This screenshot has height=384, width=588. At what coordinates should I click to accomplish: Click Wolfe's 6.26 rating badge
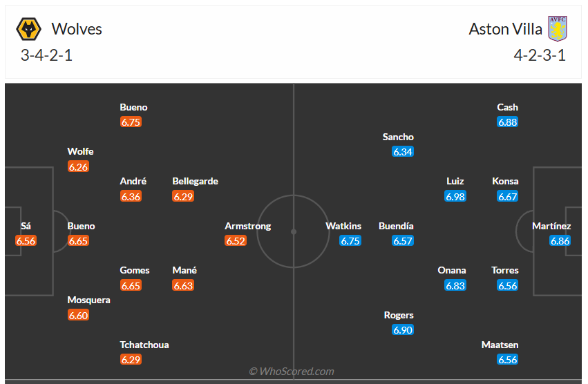click(78, 166)
